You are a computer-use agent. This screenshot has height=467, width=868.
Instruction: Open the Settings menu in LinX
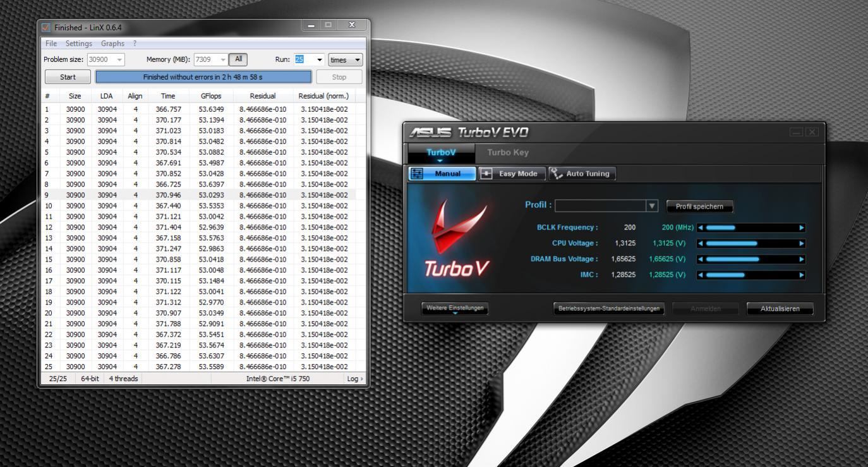click(79, 44)
